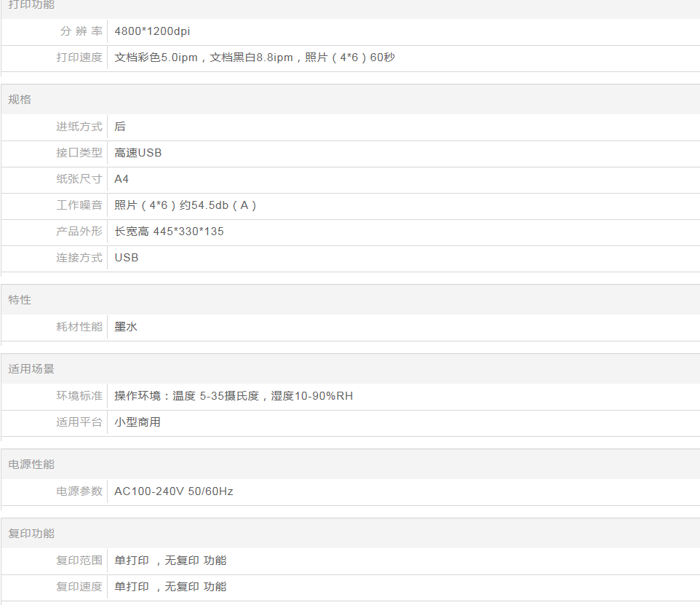Select the print speed text with 5.0ipm

pos(255,58)
